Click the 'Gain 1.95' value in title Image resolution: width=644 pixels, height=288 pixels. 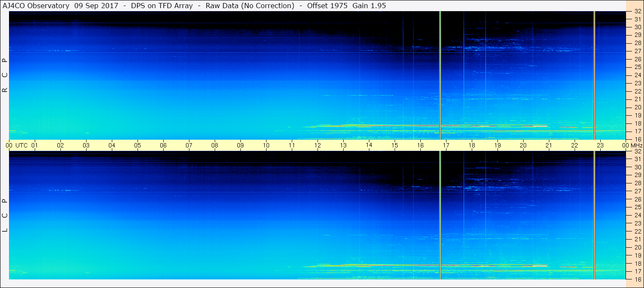coord(369,6)
